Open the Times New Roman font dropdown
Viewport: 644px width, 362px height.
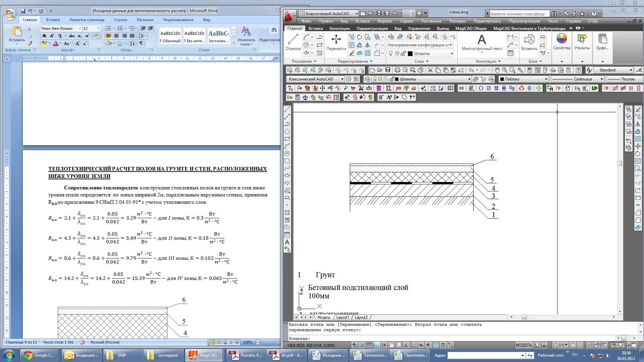80,28
